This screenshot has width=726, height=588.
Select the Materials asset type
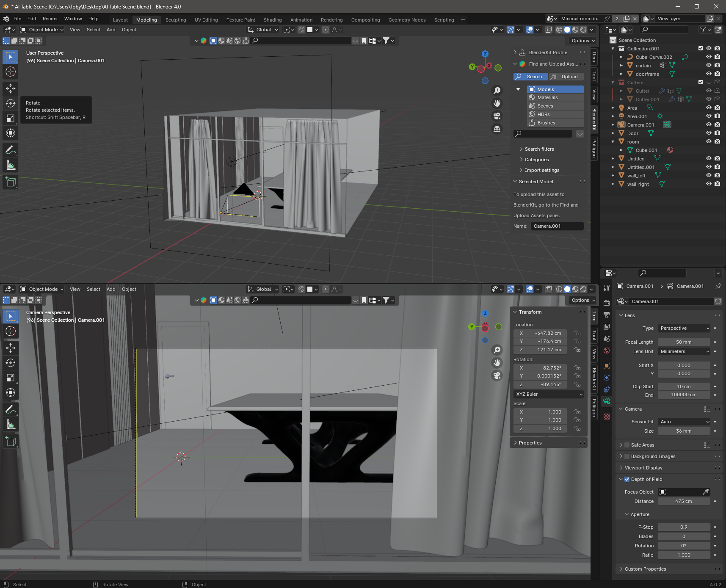coord(555,97)
